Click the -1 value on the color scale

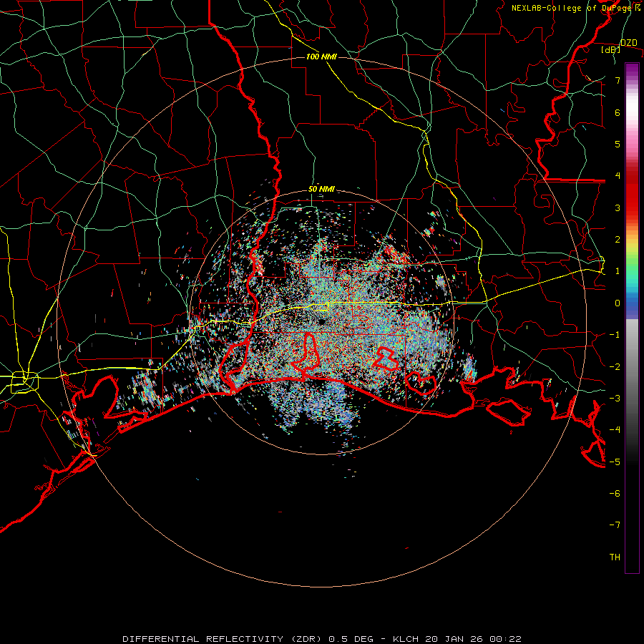point(615,335)
